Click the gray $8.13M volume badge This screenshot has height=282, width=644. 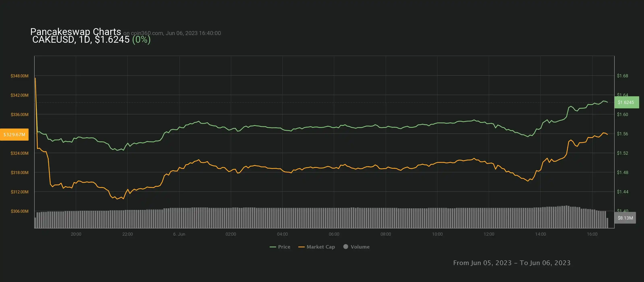[x=625, y=218]
